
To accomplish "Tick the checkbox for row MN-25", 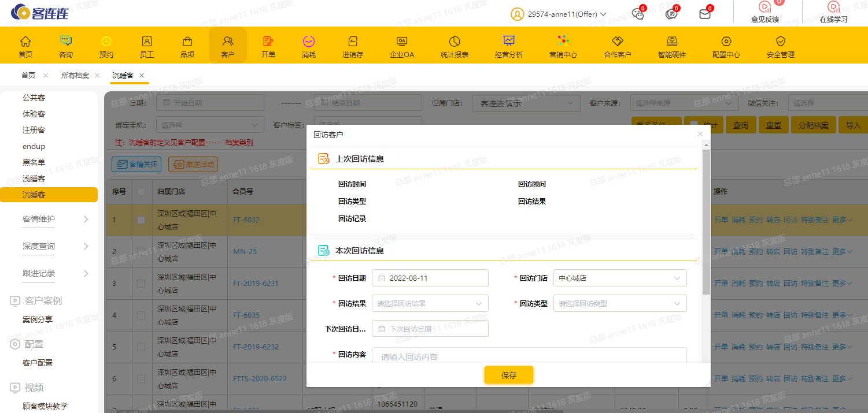I will pyautogui.click(x=141, y=252).
